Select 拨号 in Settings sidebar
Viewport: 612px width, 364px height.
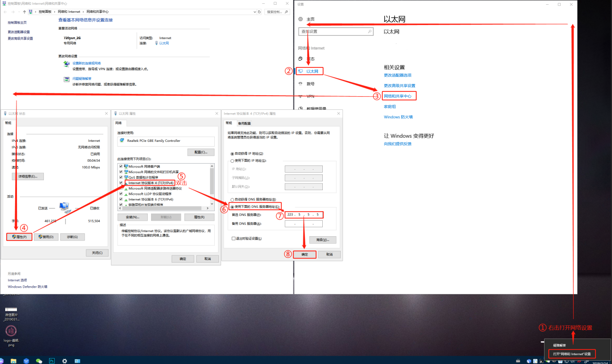(x=310, y=84)
